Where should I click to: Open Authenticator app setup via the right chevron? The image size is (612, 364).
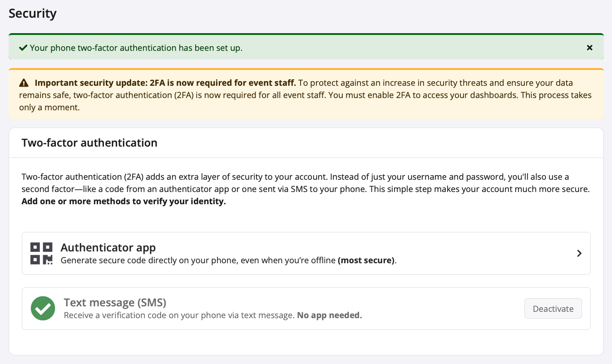(579, 253)
